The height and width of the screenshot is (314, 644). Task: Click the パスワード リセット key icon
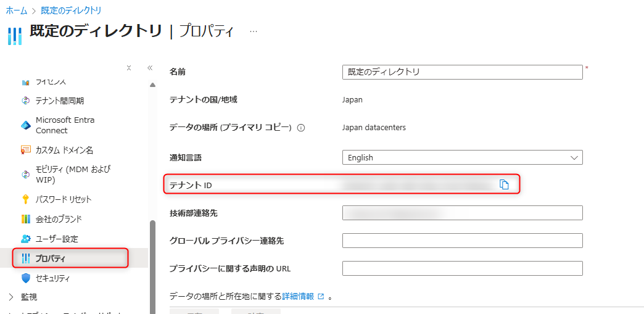point(26,199)
